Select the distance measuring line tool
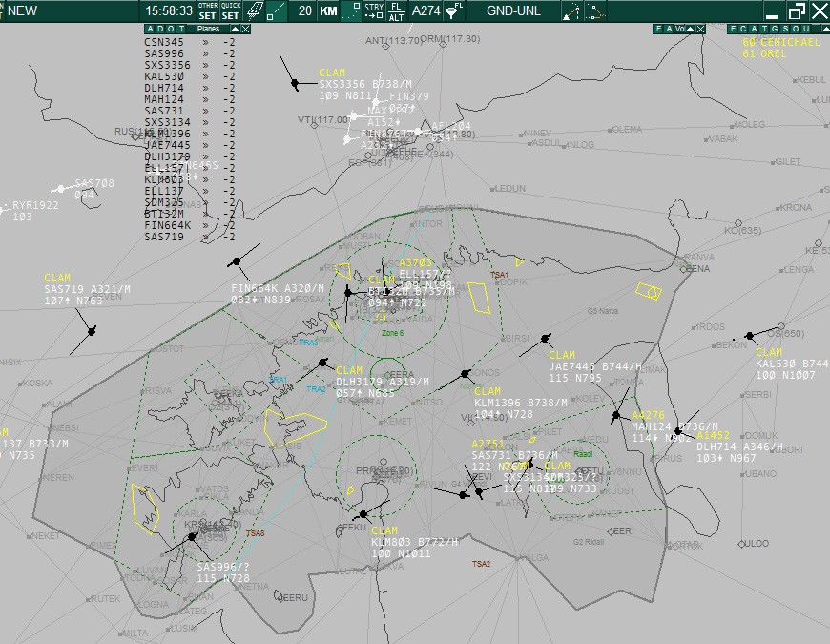The width and height of the screenshot is (830, 644). (277, 11)
